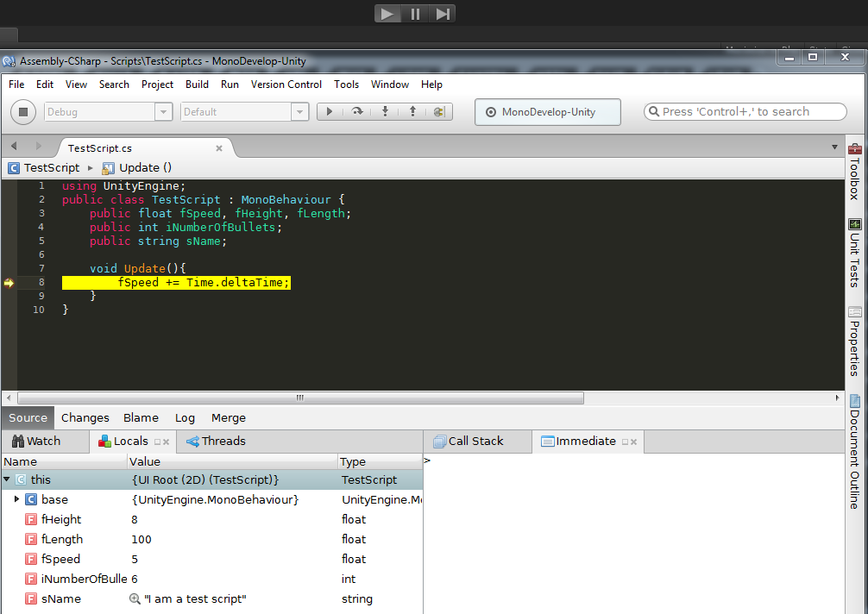Viewport: 868px width, 614px height.
Task: Switch to the Changes view tab
Action: click(85, 417)
